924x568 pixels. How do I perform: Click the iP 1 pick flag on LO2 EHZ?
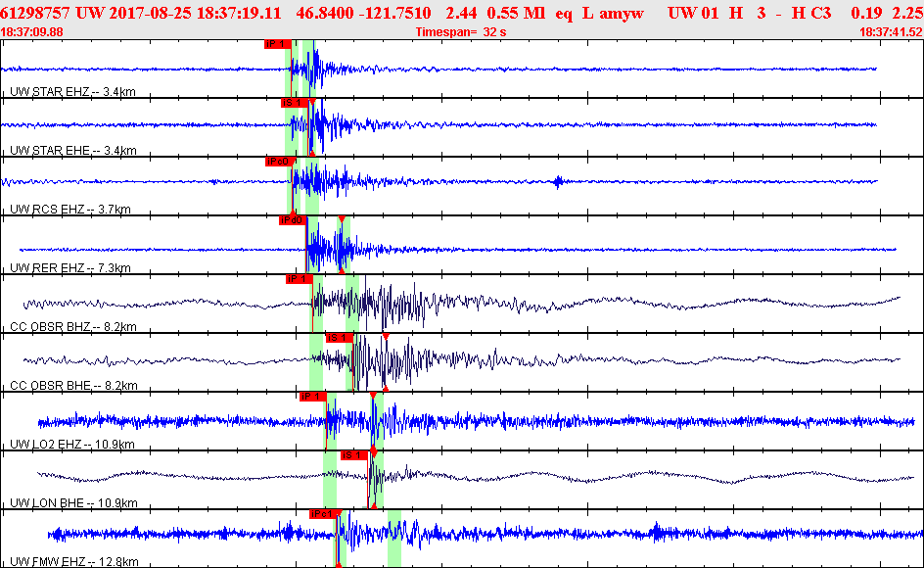pyautogui.click(x=312, y=397)
